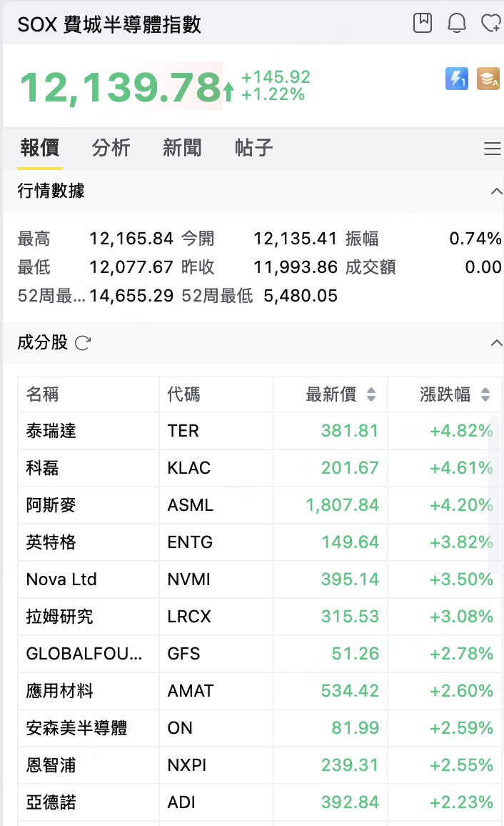Viewport: 504px width, 826px height.
Task: Open price alert bell icon
Action: [x=456, y=23]
